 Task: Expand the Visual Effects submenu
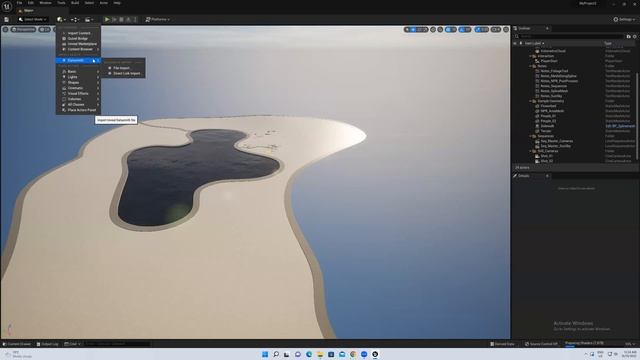pyautogui.click(x=78, y=93)
